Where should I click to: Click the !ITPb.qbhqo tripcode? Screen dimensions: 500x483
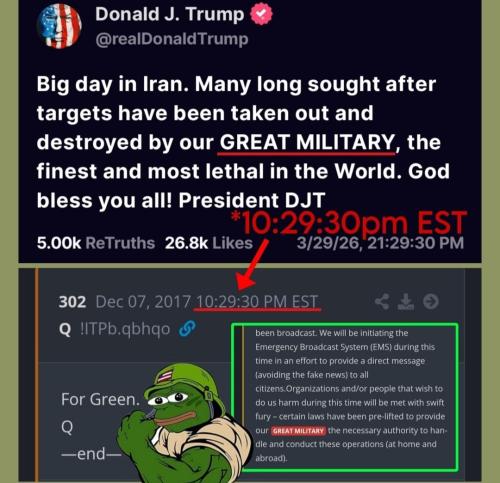pyautogui.click(x=125, y=329)
